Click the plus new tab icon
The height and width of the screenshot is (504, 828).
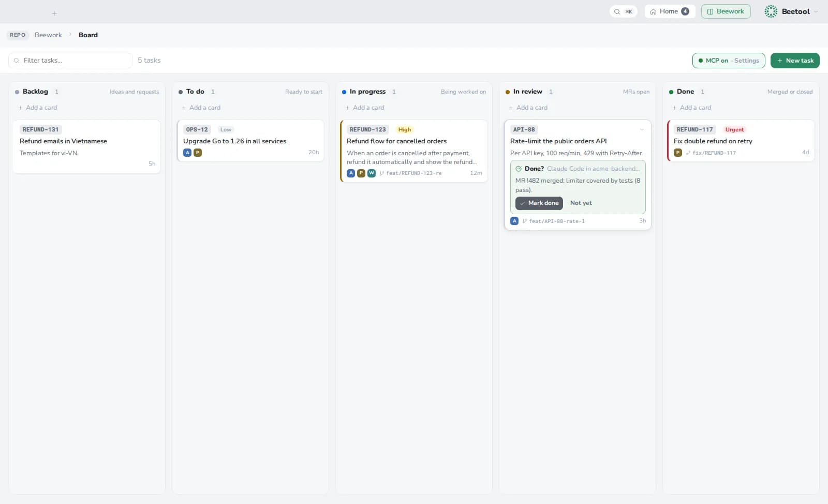[x=54, y=13]
